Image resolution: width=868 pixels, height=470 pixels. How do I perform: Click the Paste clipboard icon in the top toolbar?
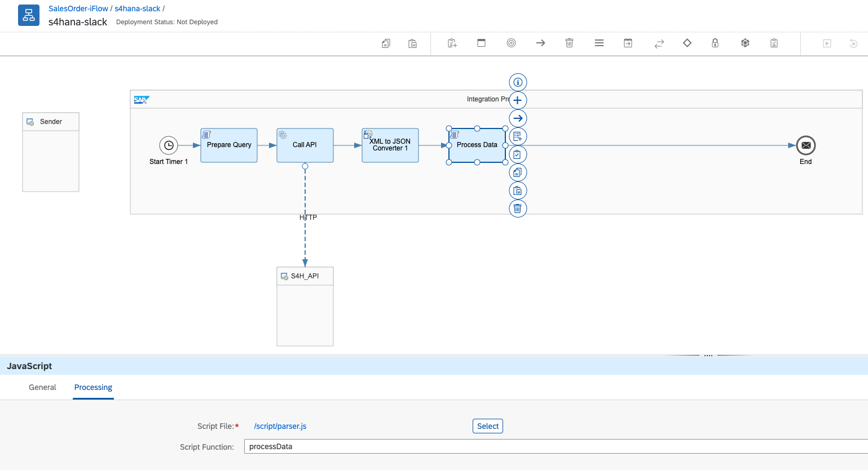tap(412, 43)
